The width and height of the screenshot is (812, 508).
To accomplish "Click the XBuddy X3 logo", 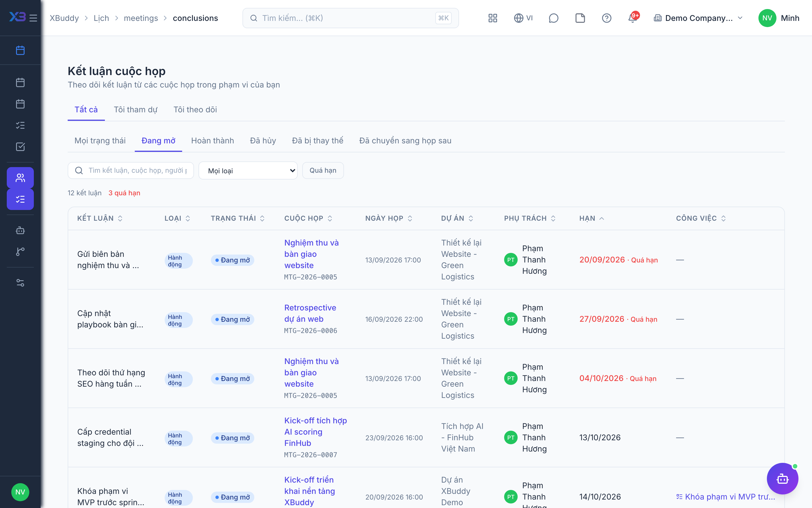I will (x=17, y=17).
